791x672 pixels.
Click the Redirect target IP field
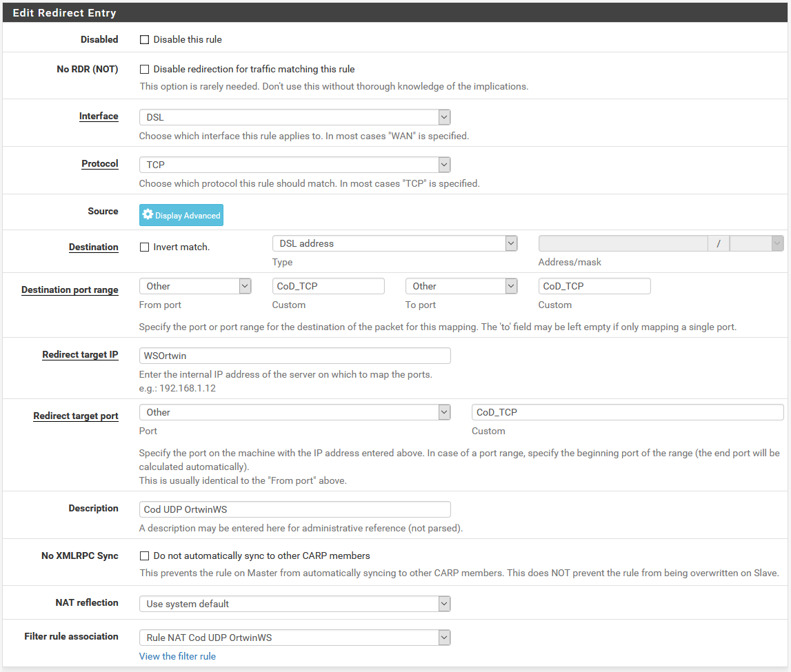click(x=294, y=356)
